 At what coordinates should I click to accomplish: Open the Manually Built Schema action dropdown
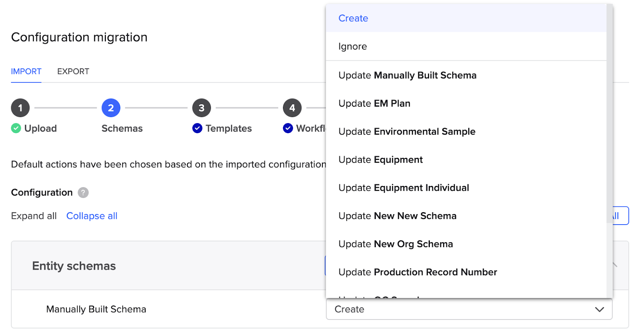pyautogui.click(x=469, y=309)
